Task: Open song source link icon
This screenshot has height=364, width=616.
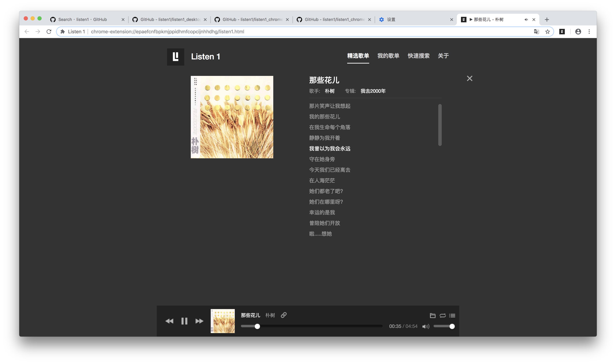Action: click(284, 315)
